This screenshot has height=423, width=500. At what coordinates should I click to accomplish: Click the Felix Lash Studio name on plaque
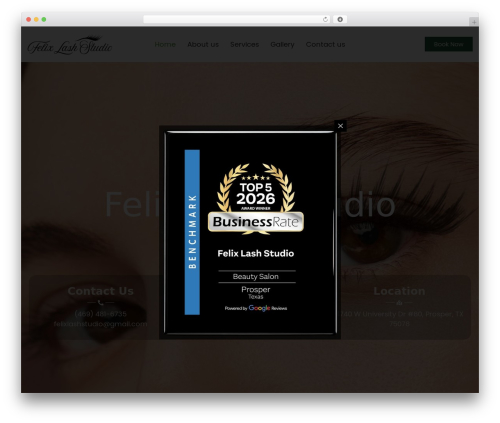pyautogui.click(x=256, y=253)
